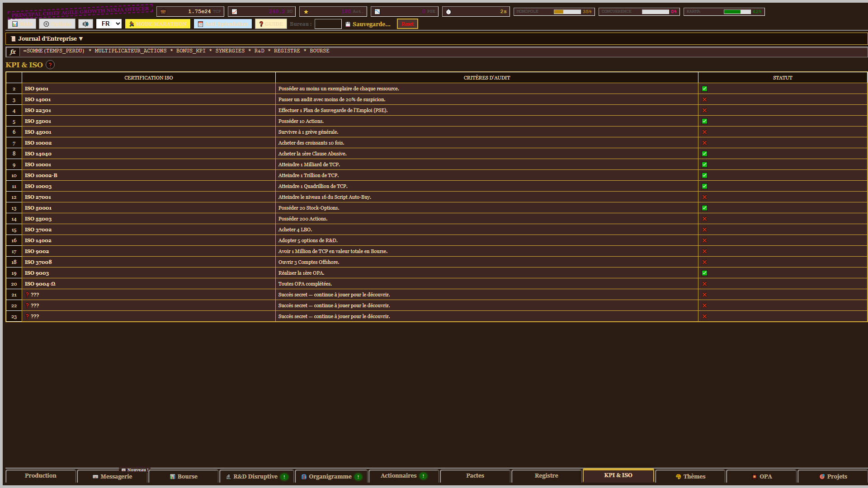868x488 pixels.
Task: Mute sound with the speaker button
Action: (x=85, y=24)
